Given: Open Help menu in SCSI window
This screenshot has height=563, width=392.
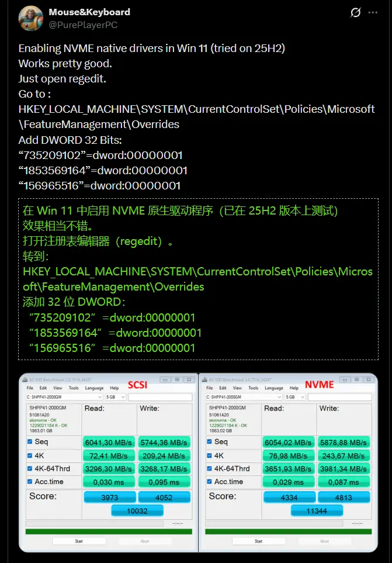Looking at the screenshot, I should pos(115,388).
